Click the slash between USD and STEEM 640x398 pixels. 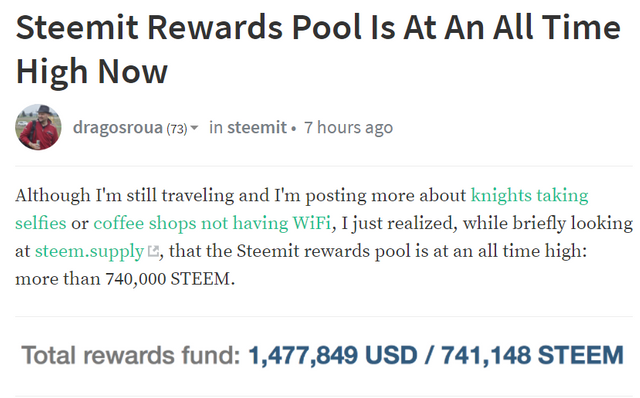(x=429, y=355)
